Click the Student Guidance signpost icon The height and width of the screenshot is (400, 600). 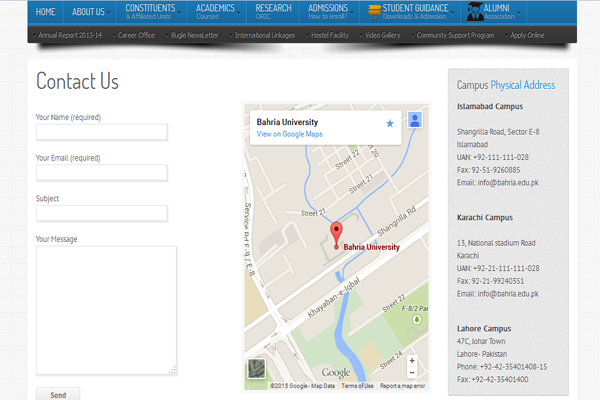click(374, 12)
